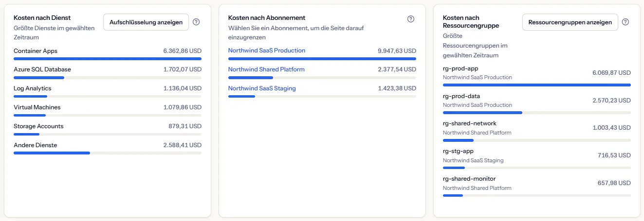Click the 879,31 USD amount
Image resolution: width=644 pixels, height=221 pixels.
coord(185,126)
